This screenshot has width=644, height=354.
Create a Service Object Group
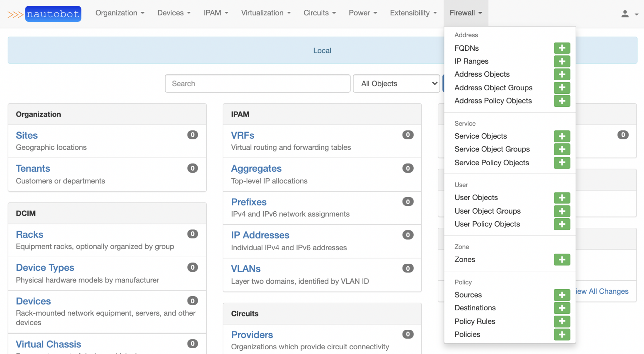tap(562, 149)
